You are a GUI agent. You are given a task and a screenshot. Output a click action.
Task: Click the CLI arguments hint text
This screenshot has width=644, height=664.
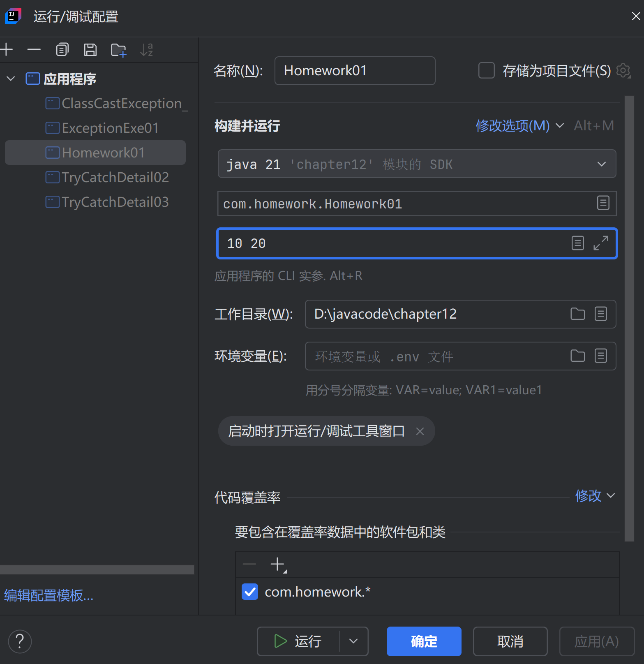[x=289, y=275]
